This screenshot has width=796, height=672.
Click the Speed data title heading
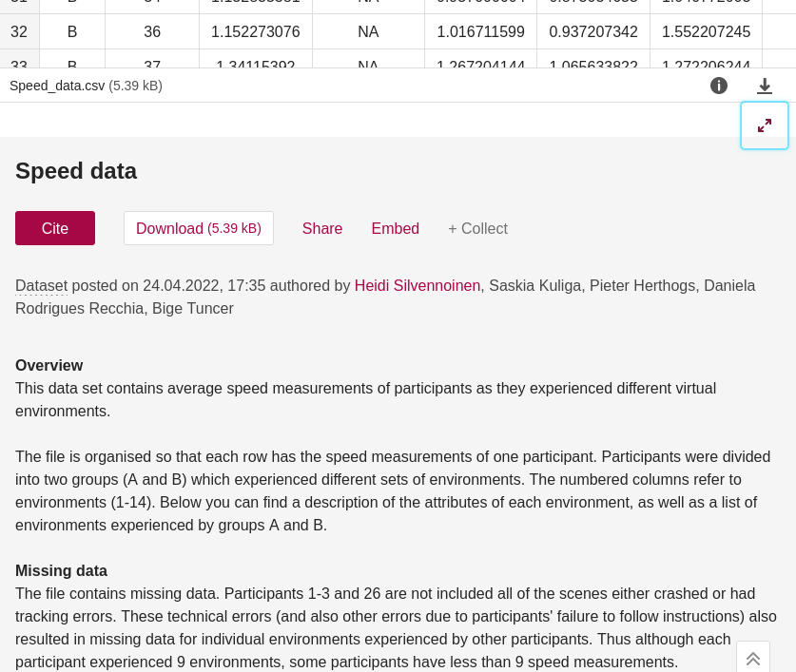tap(76, 171)
